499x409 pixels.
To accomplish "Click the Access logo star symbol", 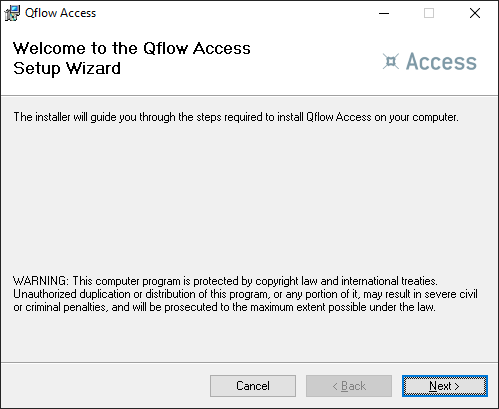I will [x=391, y=61].
